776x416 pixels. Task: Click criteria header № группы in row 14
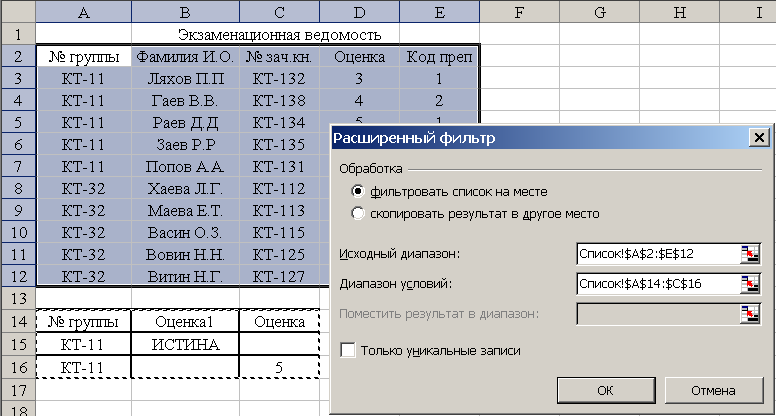(84, 322)
